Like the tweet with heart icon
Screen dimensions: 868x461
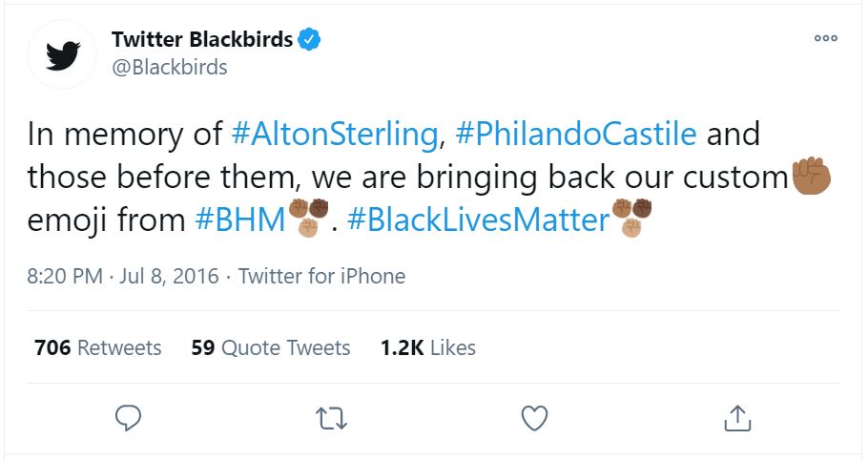coord(535,417)
